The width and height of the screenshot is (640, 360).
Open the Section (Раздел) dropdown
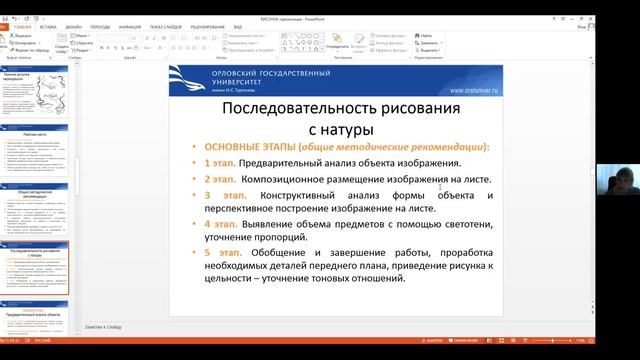coord(81,50)
